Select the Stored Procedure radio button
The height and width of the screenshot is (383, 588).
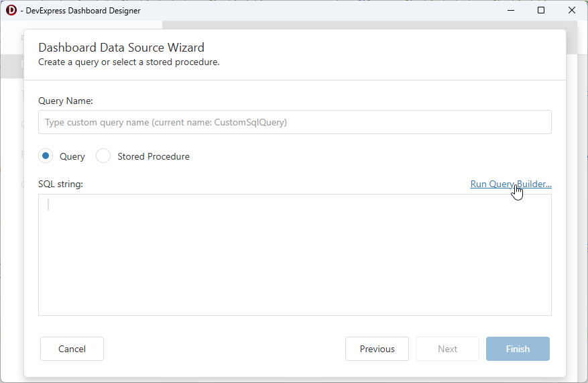click(x=103, y=156)
